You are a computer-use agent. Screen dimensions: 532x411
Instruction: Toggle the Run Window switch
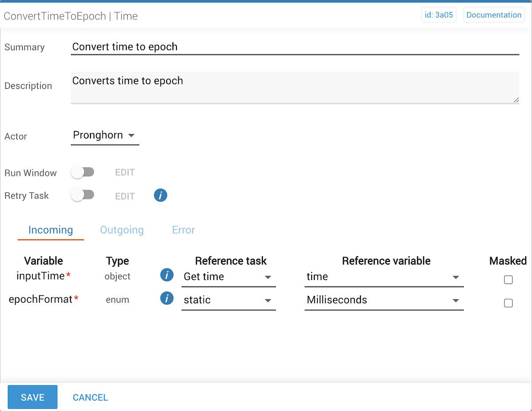tap(82, 172)
